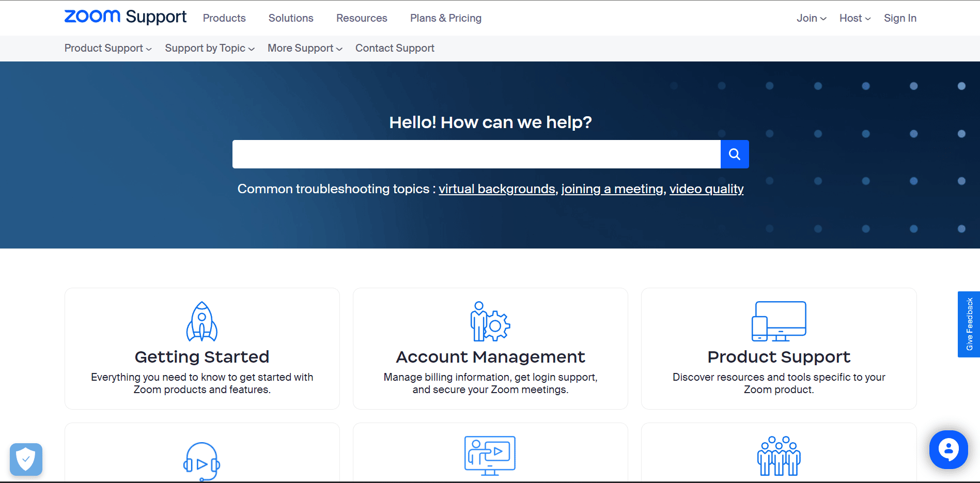980x483 pixels.
Task: Open the video quality link
Action: tap(707, 189)
